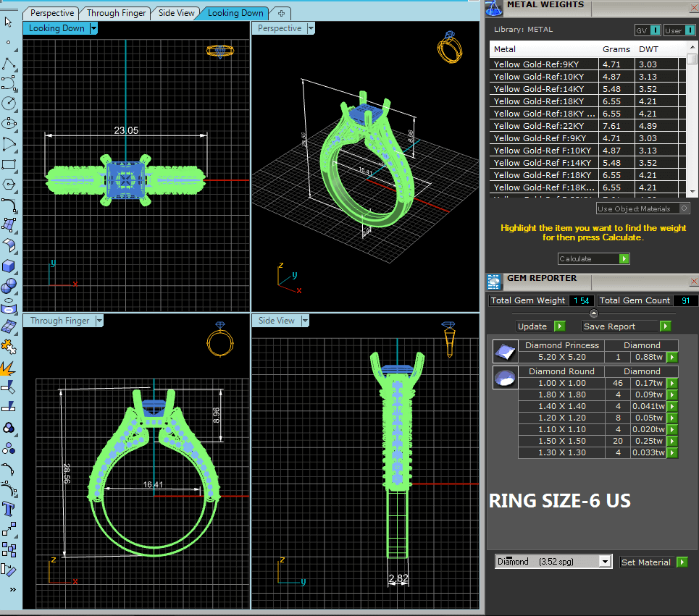Screen dimensions: 699x616
Task: Click the Gem Reporter collapse slider handle
Action: [x=594, y=313]
